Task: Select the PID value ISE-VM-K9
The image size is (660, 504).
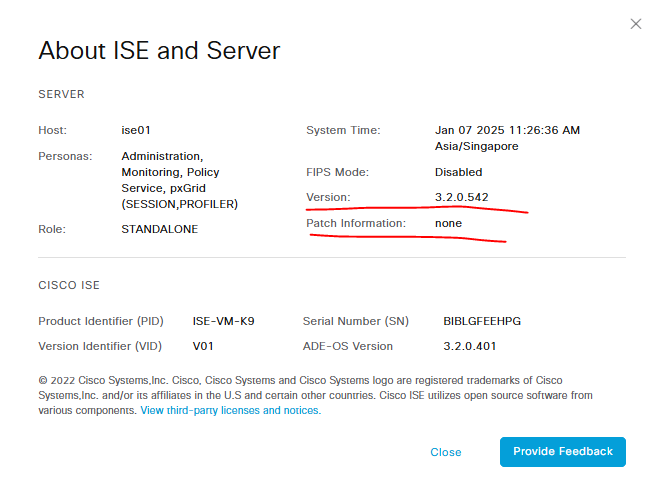Action: [224, 321]
